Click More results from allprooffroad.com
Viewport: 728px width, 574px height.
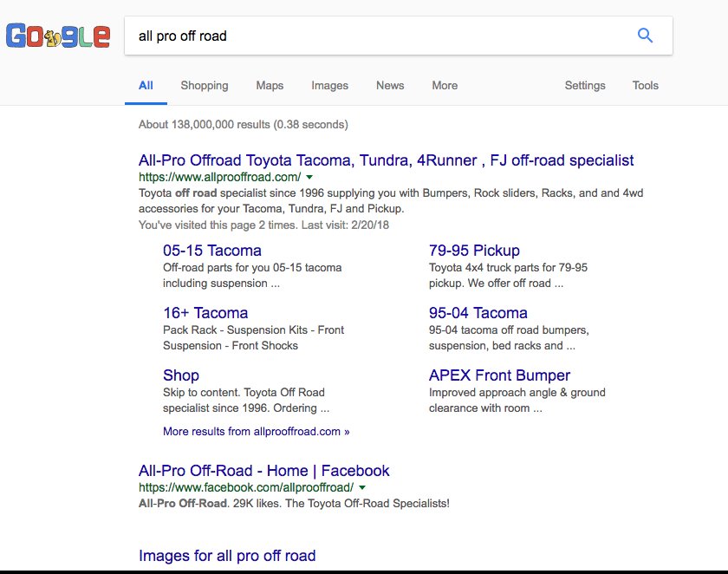point(256,432)
